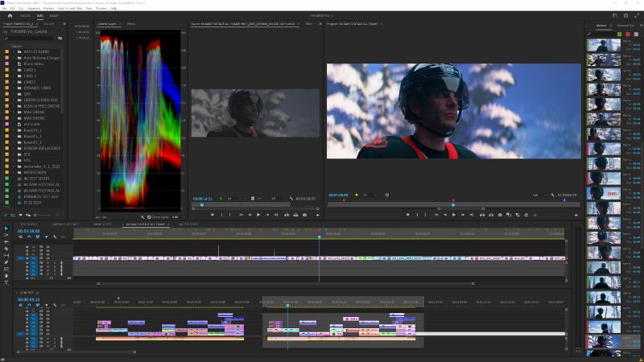Choose the Hand tool in the tools panel
The width and height of the screenshot is (644, 362).
pos(6,275)
